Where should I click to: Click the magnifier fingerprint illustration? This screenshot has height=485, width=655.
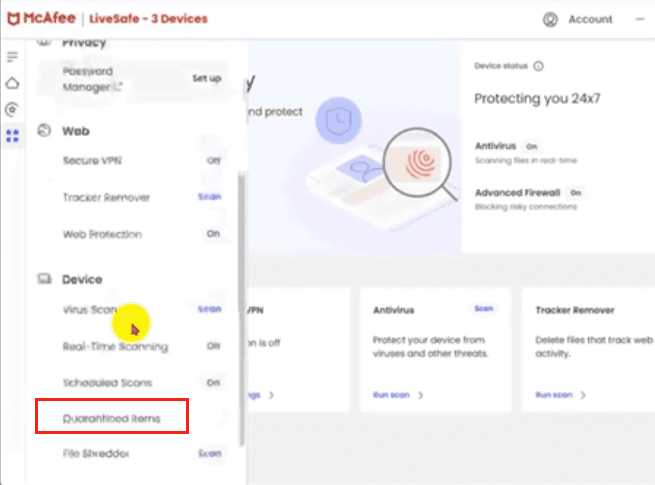420,164
